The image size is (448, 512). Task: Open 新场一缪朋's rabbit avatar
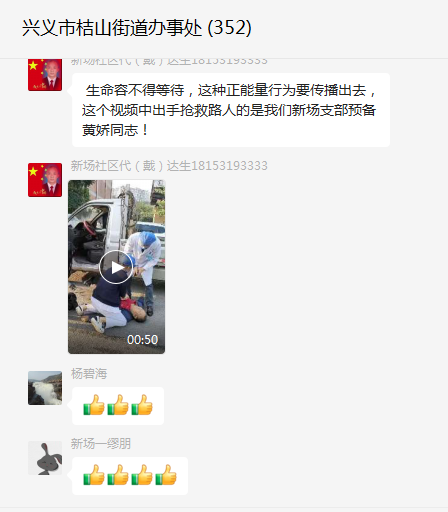tap(45, 458)
